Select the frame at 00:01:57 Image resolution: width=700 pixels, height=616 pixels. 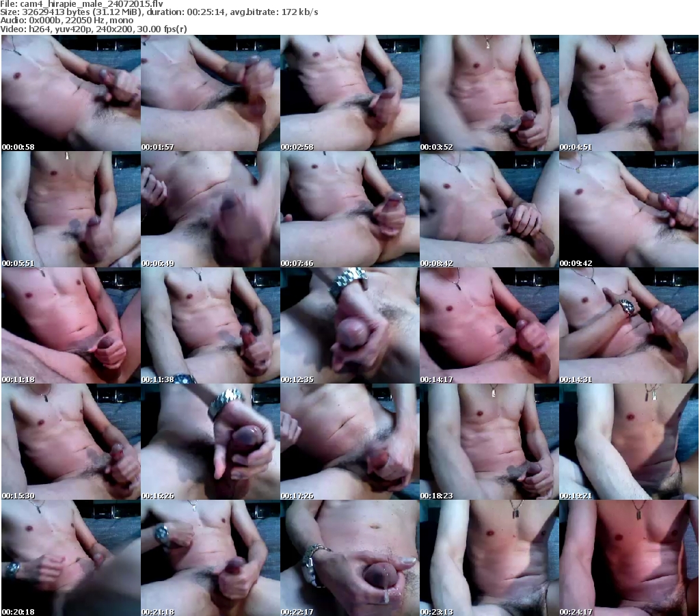(210, 93)
